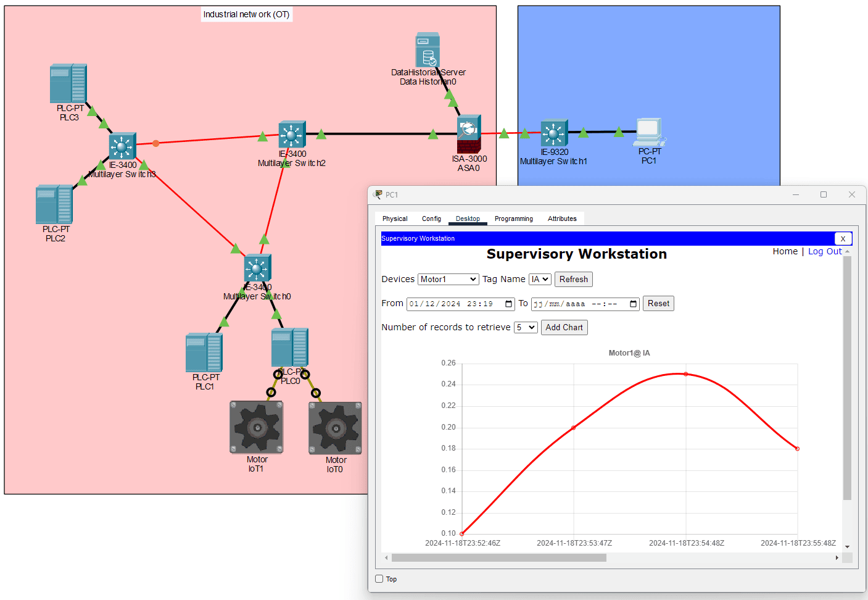Select the ISA-3000 ASA0 firewall device

pyautogui.click(x=469, y=132)
